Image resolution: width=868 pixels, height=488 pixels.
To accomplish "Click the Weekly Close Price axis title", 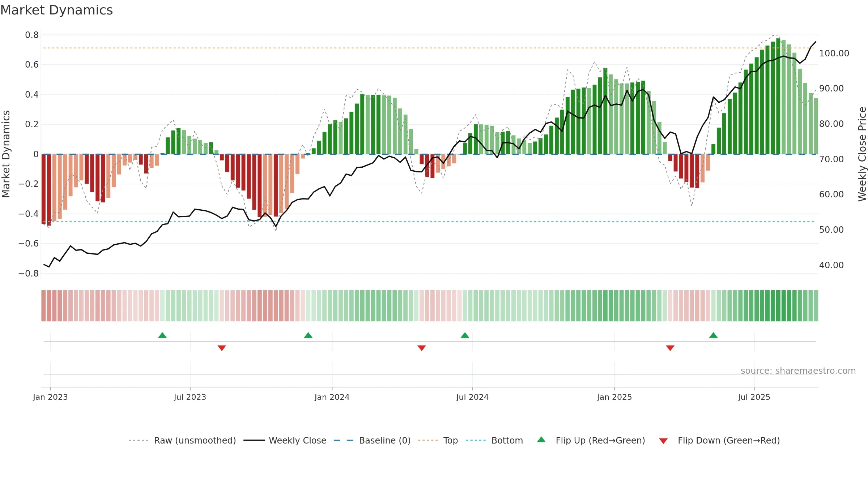I will 862,154.
